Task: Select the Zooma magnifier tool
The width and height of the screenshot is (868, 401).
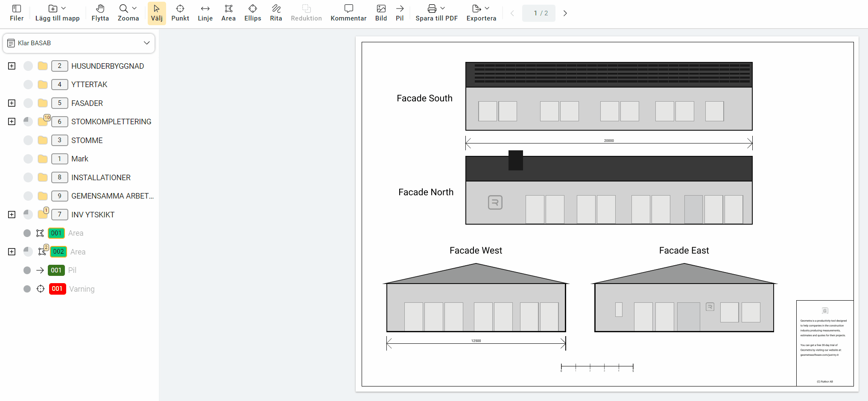Action: pos(123,9)
